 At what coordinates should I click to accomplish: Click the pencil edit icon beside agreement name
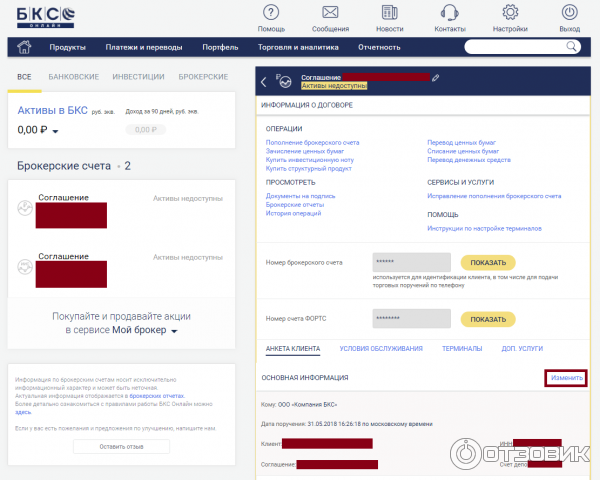(x=435, y=77)
